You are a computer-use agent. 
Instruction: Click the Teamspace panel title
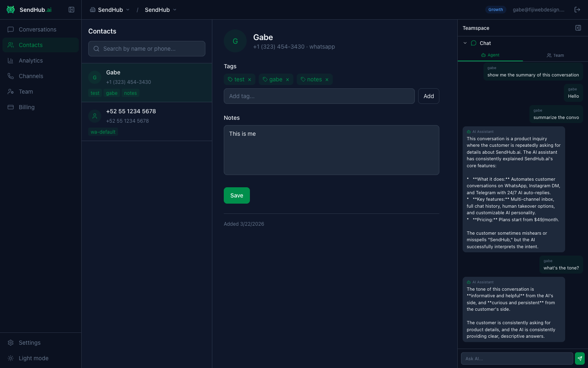pyautogui.click(x=476, y=28)
